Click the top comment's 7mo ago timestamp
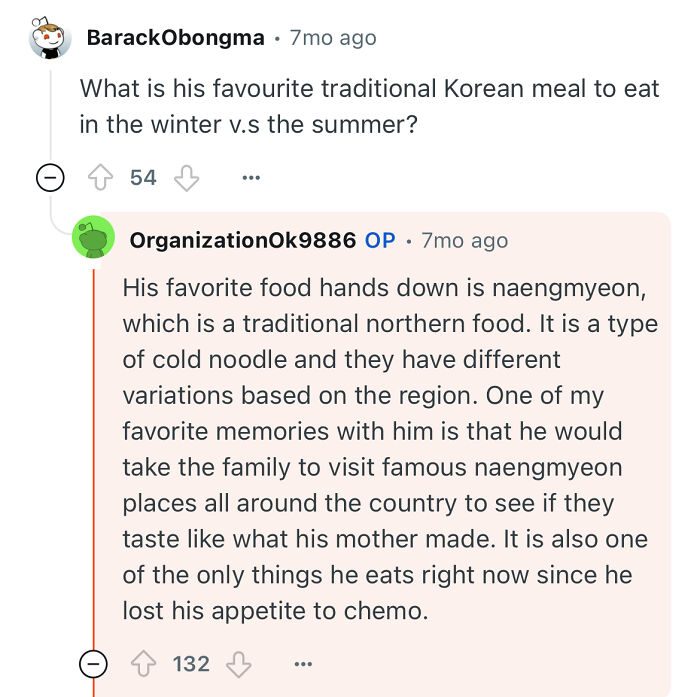 333,38
